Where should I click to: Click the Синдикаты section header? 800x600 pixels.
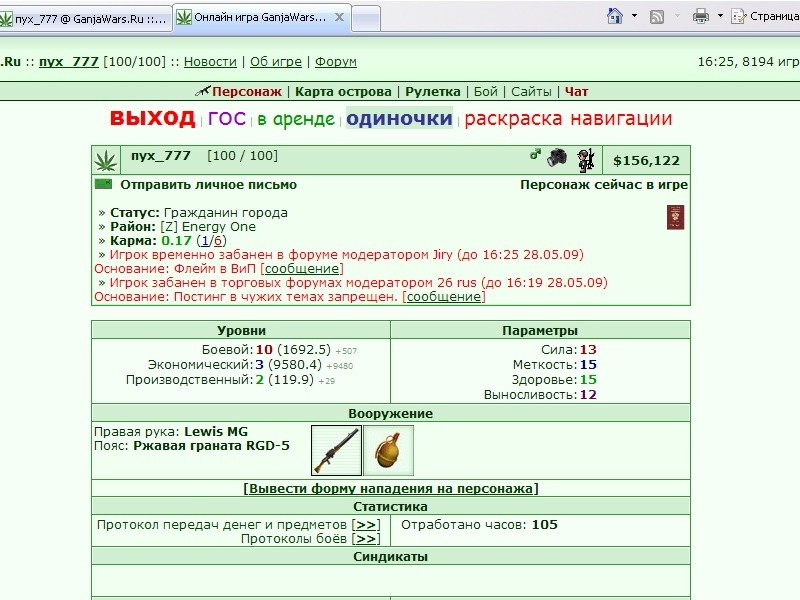(x=391, y=557)
